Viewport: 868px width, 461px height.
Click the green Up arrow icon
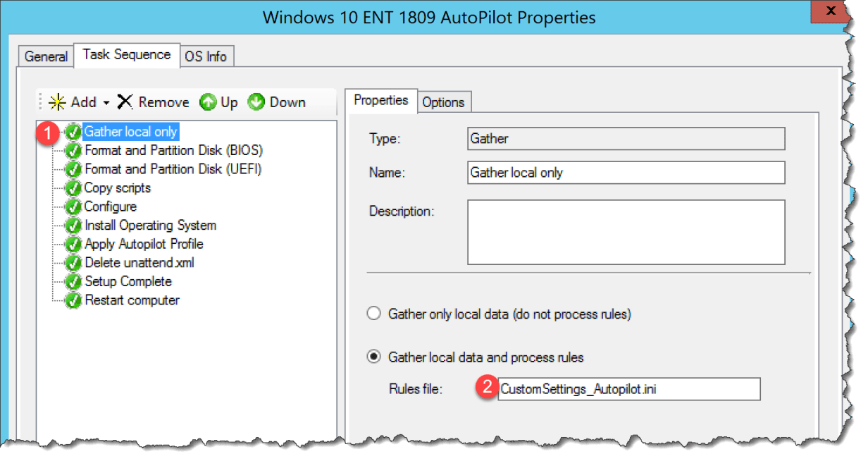(x=209, y=102)
